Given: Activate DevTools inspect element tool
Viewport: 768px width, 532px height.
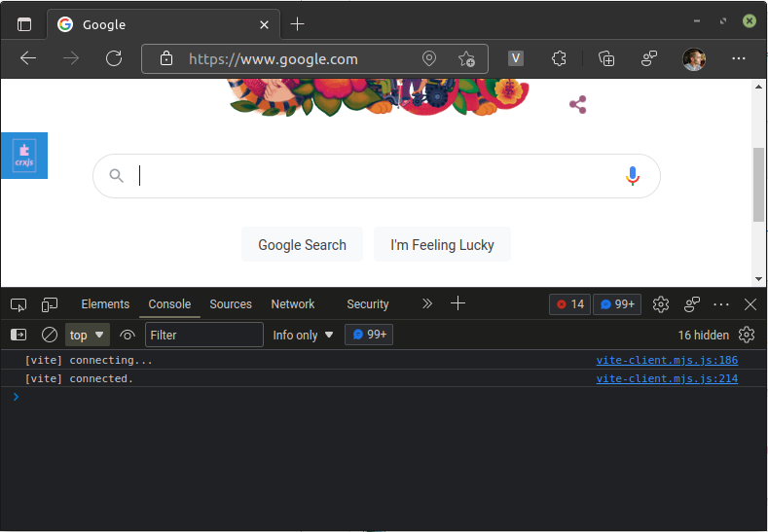Looking at the screenshot, I should tap(18, 305).
